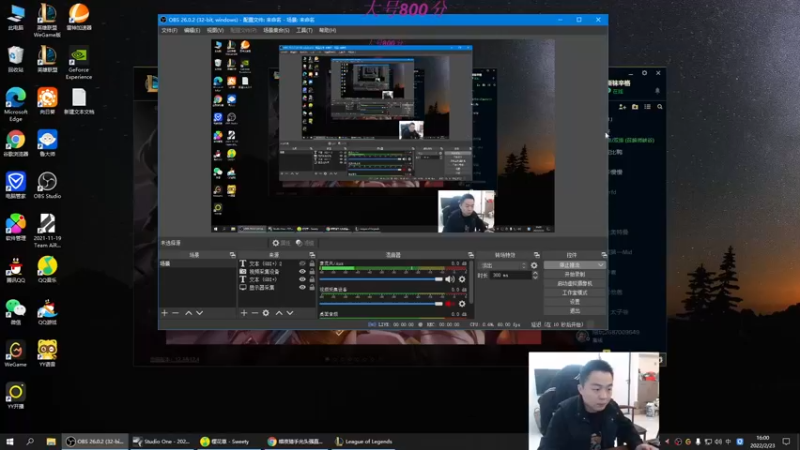Image resolution: width=800 pixels, height=450 pixels.
Task: Toggle the lock on the 文本 (GDI+) 2 source
Action: (x=312, y=264)
